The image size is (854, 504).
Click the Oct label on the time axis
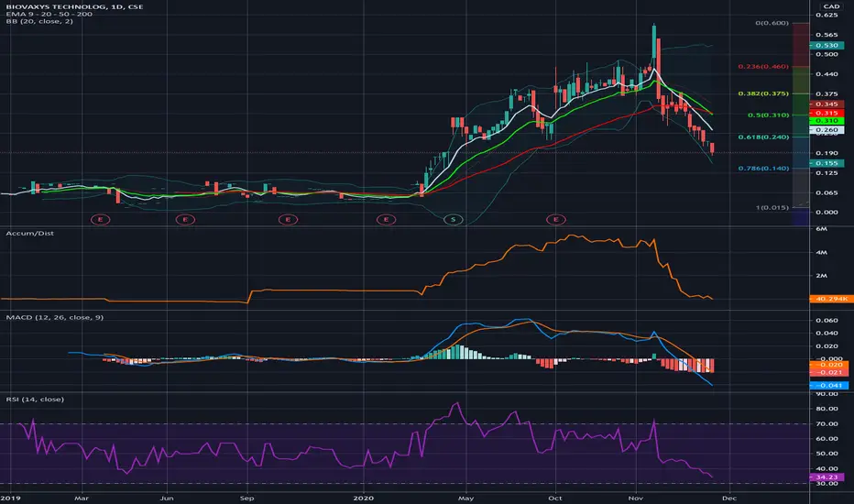coord(555,498)
